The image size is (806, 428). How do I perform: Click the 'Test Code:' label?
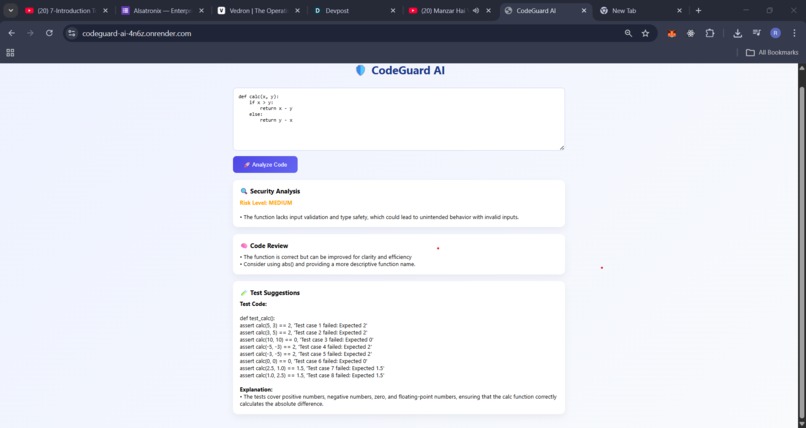tap(253, 304)
